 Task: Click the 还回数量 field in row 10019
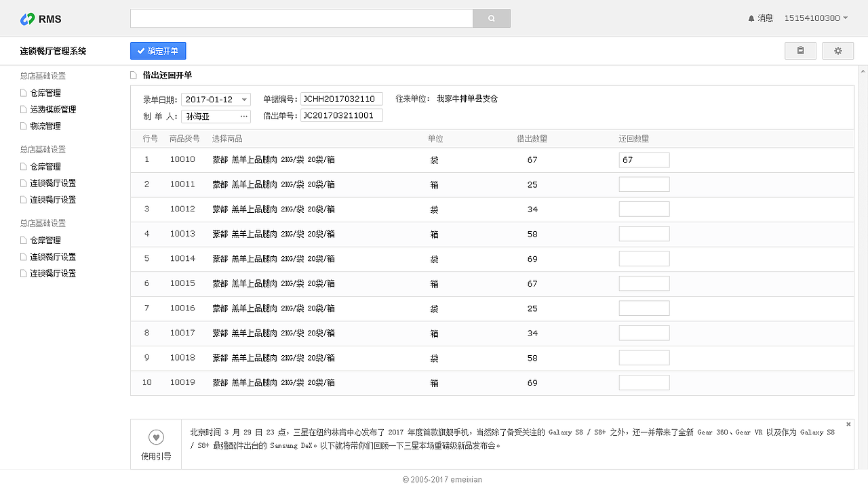tap(644, 382)
